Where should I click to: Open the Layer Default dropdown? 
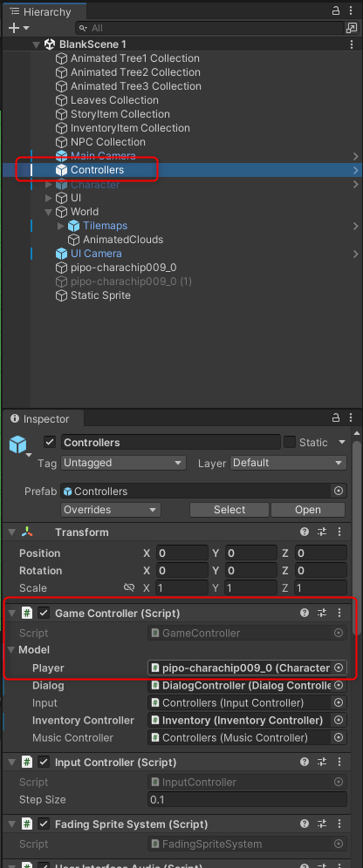point(288,463)
